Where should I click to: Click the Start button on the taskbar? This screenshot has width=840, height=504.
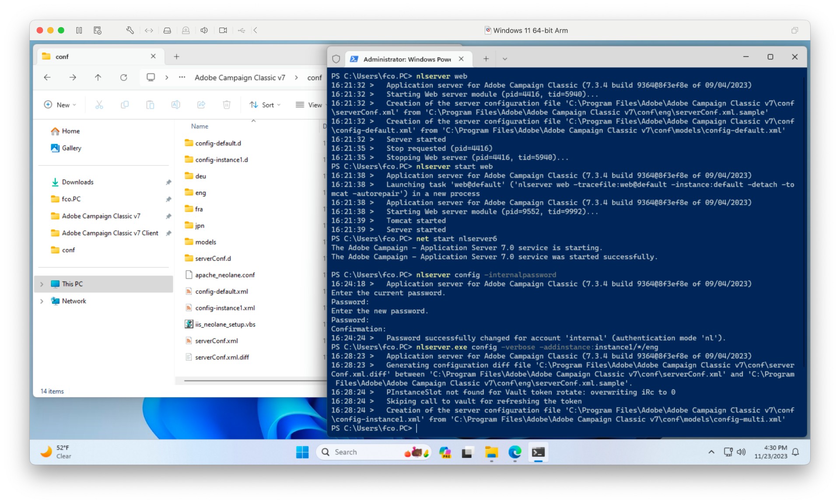pos(302,452)
